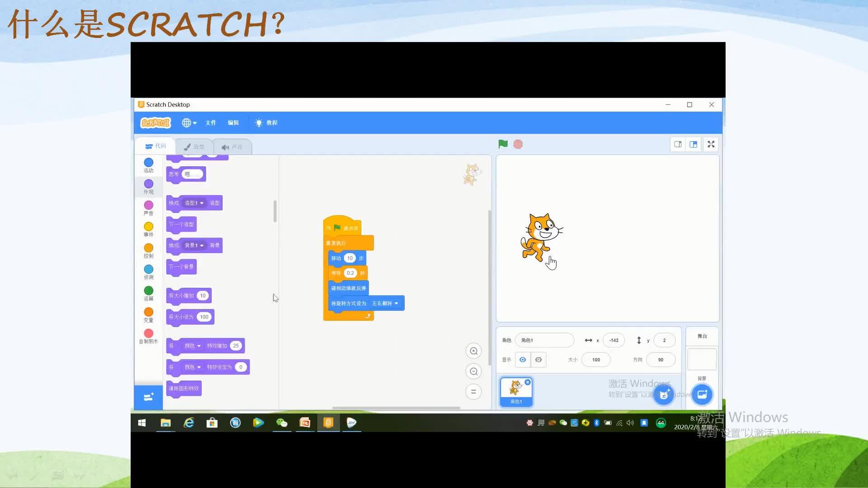868x488 pixels.
Task: Click the Scratch logo
Action: (156, 122)
